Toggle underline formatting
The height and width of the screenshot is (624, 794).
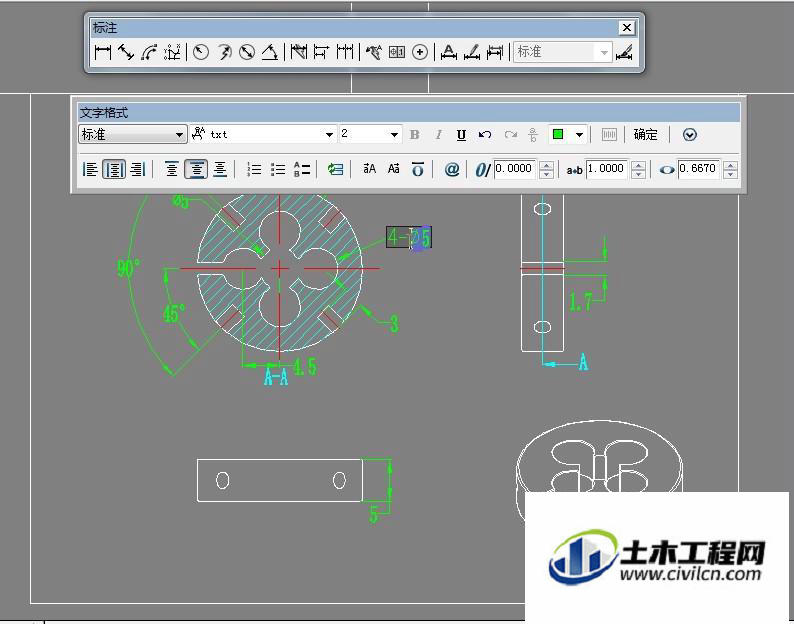pyautogui.click(x=461, y=135)
